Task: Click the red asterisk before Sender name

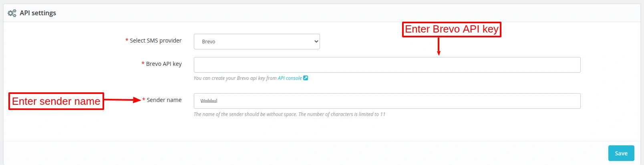Action: click(144, 100)
